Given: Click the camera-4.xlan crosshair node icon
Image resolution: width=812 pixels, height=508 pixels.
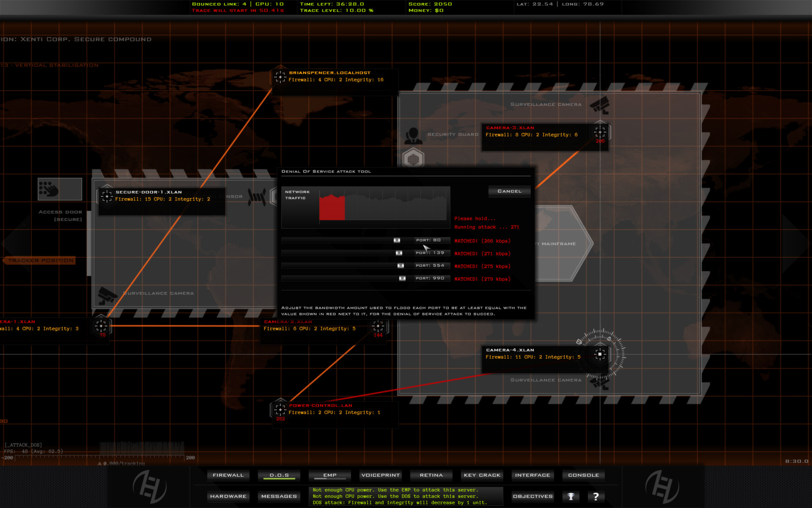Looking at the screenshot, I should pyautogui.click(x=600, y=355).
